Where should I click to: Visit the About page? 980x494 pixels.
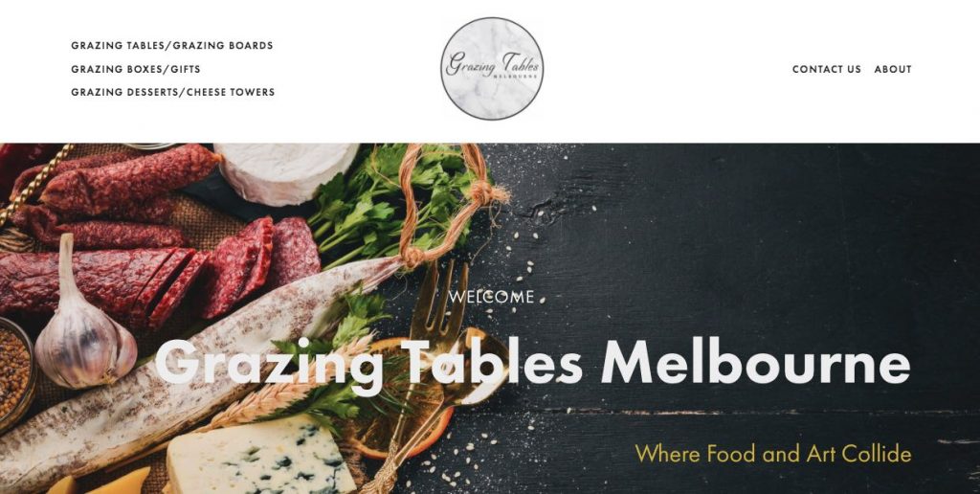tap(893, 70)
